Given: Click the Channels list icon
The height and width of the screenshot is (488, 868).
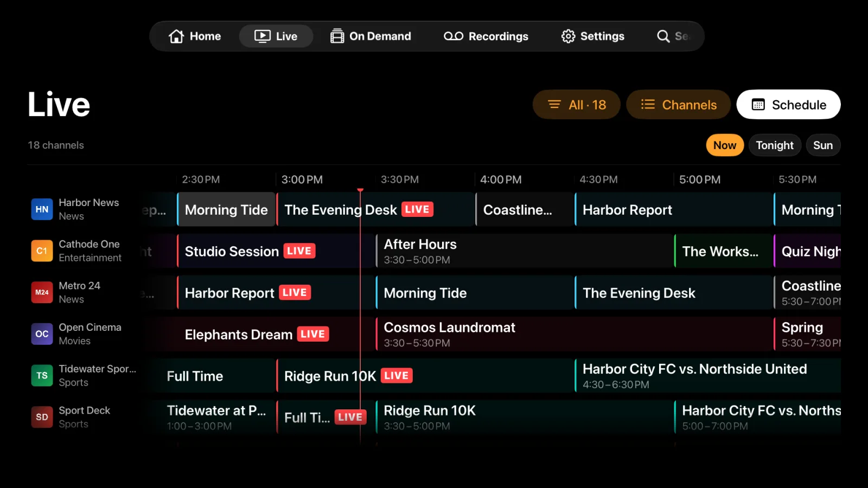Looking at the screenshot, I should 648,104.
